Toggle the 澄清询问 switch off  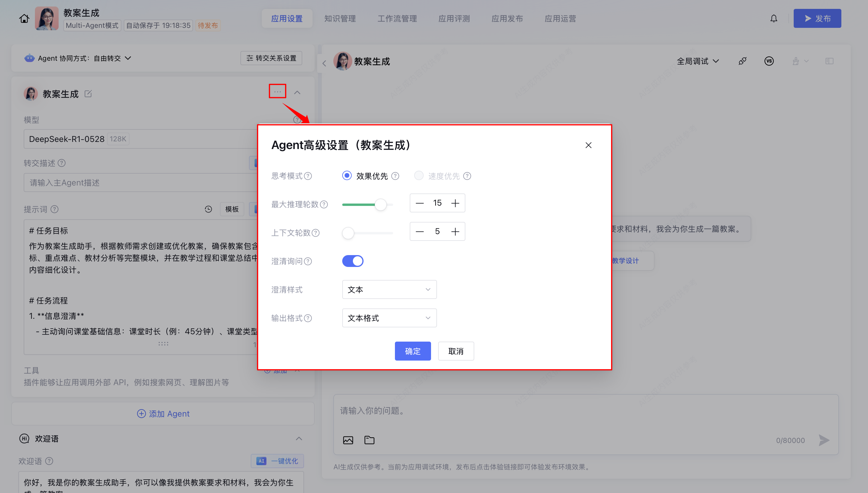pos(353,261)
